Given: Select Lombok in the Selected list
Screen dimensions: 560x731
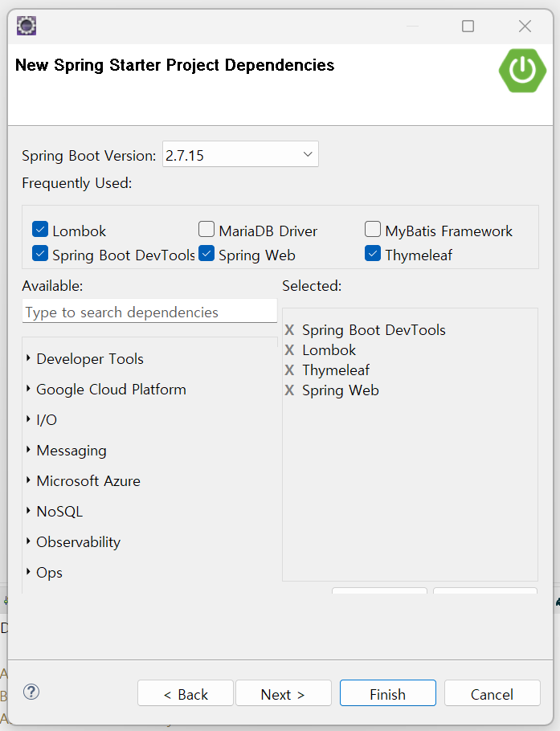Looking at the screenshot, I should point(329,350).
